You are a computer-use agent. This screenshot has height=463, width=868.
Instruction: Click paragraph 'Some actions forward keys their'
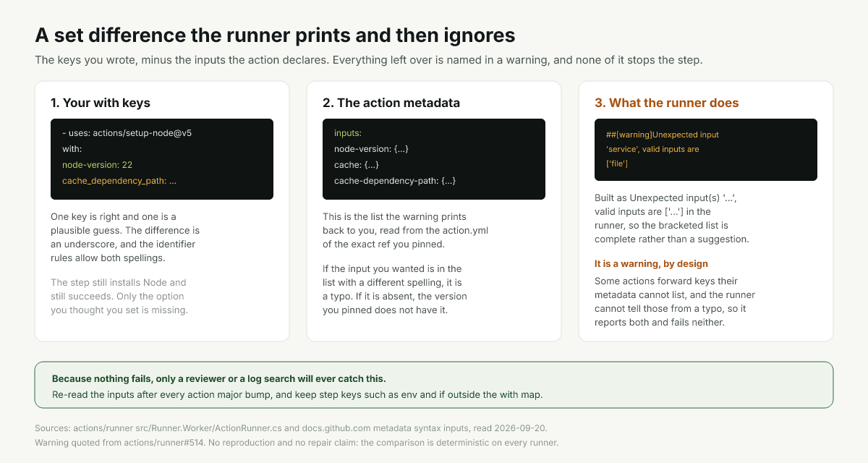click(675, 302)
